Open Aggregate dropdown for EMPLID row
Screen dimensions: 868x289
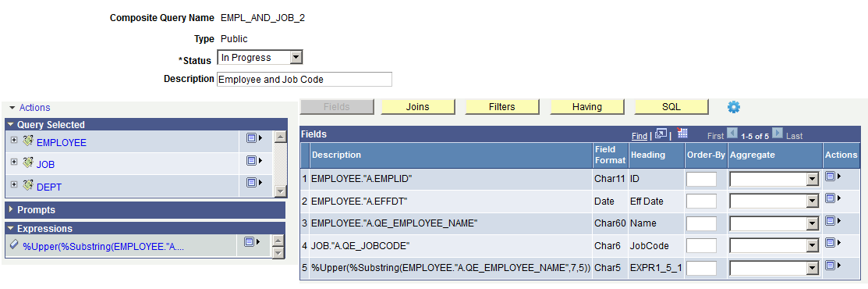(x=812, y=179)
